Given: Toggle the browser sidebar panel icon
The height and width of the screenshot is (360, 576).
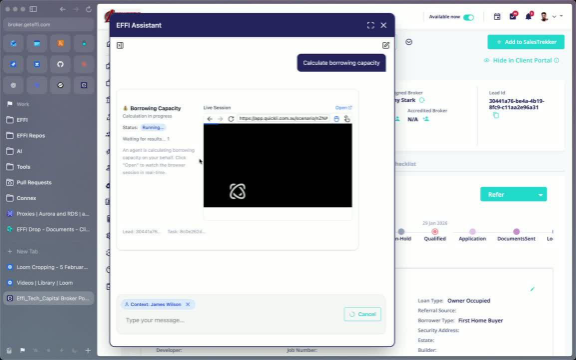Looking at the screenshot, I should coord(33,9).
